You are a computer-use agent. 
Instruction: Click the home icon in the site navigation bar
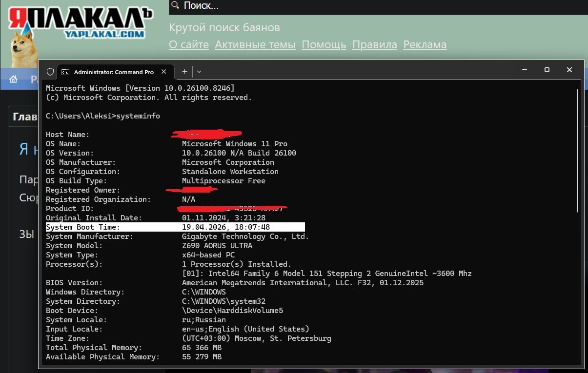pyautogui.click(x=14, y=79)
